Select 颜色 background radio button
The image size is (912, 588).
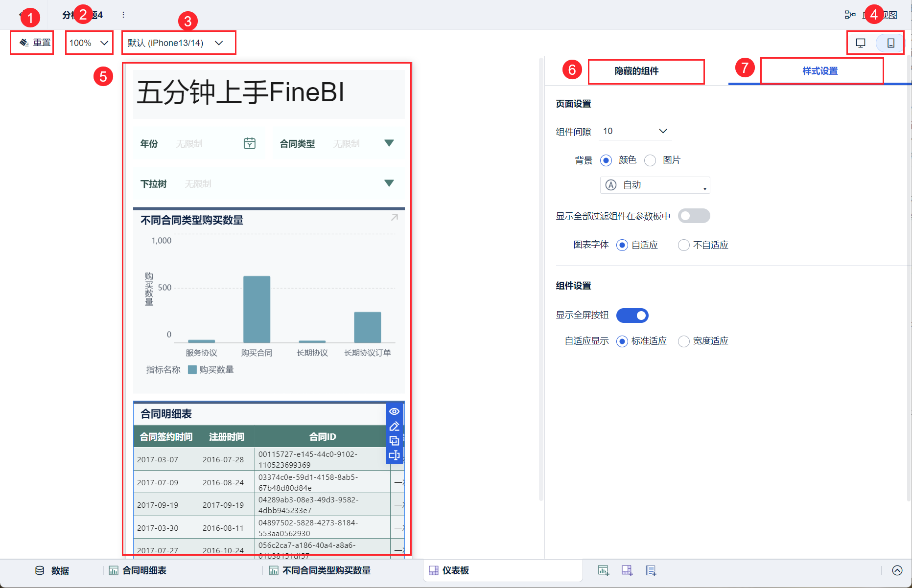(x=606, y=160)
